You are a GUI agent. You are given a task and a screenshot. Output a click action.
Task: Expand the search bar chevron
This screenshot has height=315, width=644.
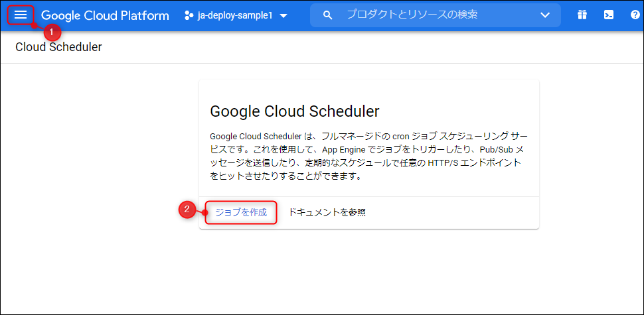tap(546, 15)
